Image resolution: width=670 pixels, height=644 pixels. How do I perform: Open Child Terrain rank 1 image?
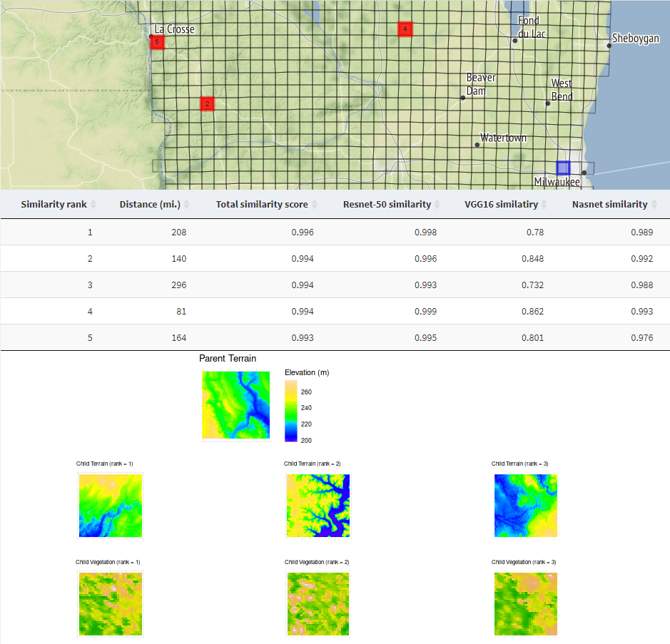click(x=111, y=506)
